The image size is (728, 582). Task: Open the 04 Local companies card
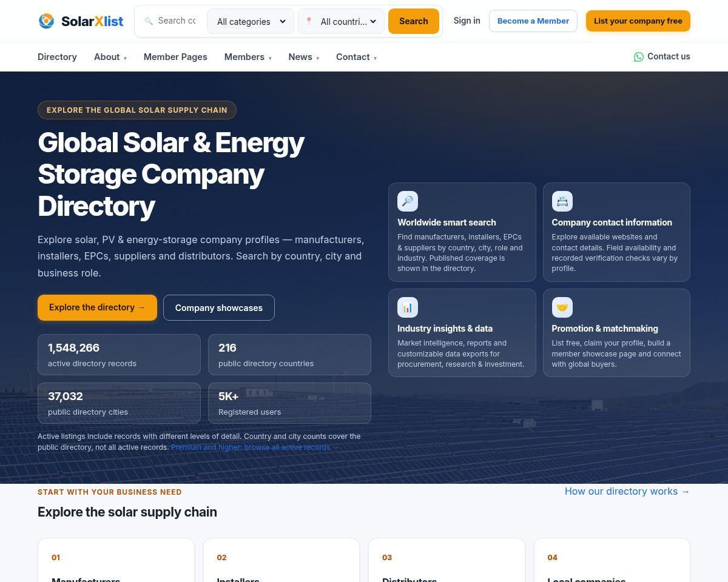[x=612, y=560]
